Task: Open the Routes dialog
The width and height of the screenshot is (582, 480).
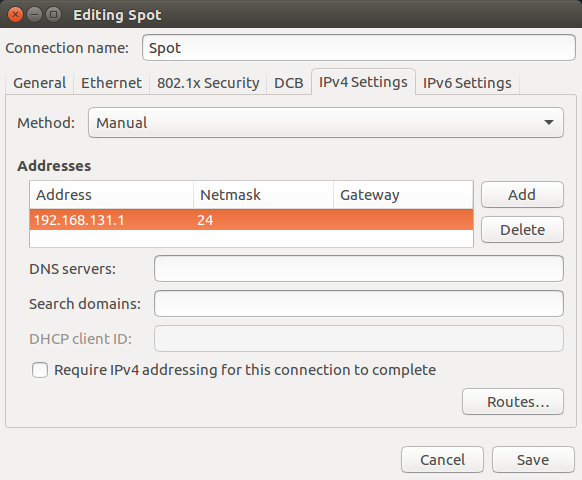Action: [x=513, y=402]
